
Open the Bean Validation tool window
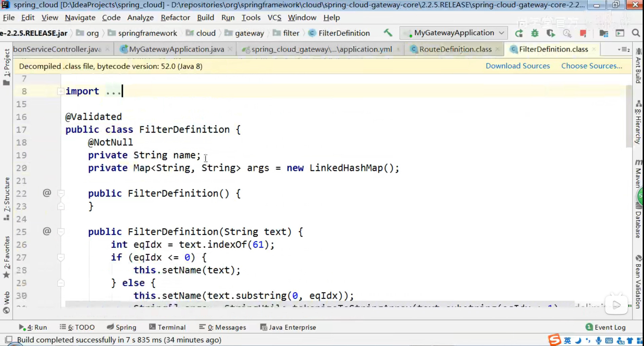point(638,281)
